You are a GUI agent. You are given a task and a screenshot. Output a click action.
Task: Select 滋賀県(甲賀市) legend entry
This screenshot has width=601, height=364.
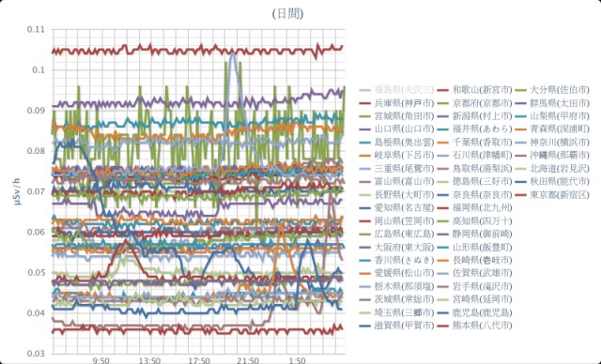click(x=396, y=326)
